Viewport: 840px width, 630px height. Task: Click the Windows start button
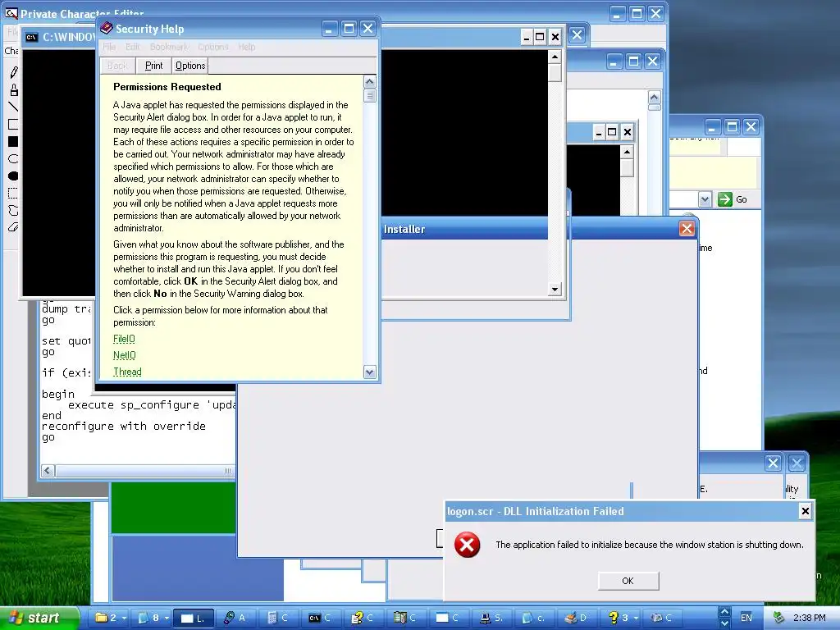[39, 618]
